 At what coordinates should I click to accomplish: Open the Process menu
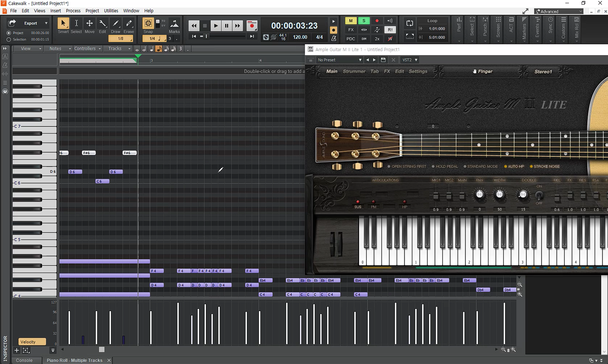tap(73, 11)
